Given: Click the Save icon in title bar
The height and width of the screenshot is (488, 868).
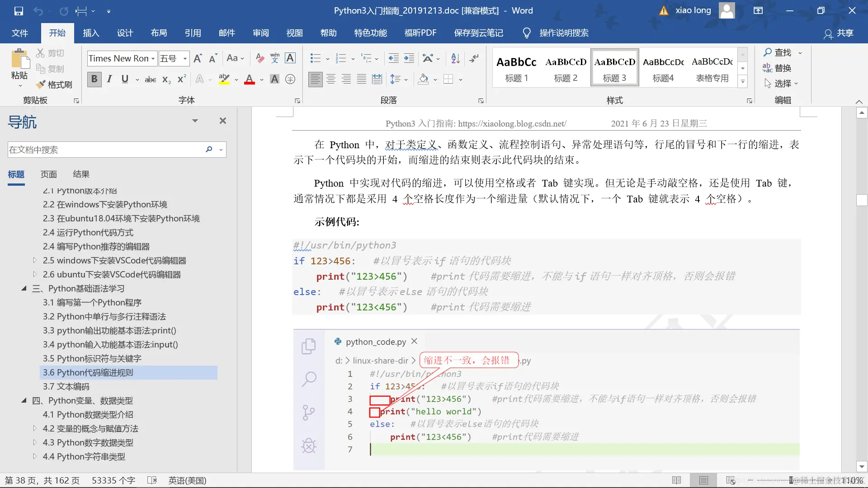Looking at the screenshot, I should click(x=19, y=11).
